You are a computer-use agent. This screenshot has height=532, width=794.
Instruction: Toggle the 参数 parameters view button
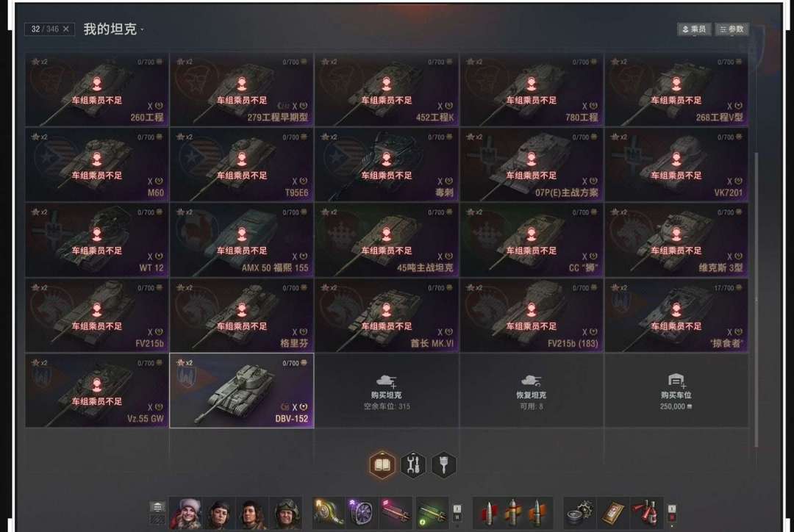[x=732, y=29]
